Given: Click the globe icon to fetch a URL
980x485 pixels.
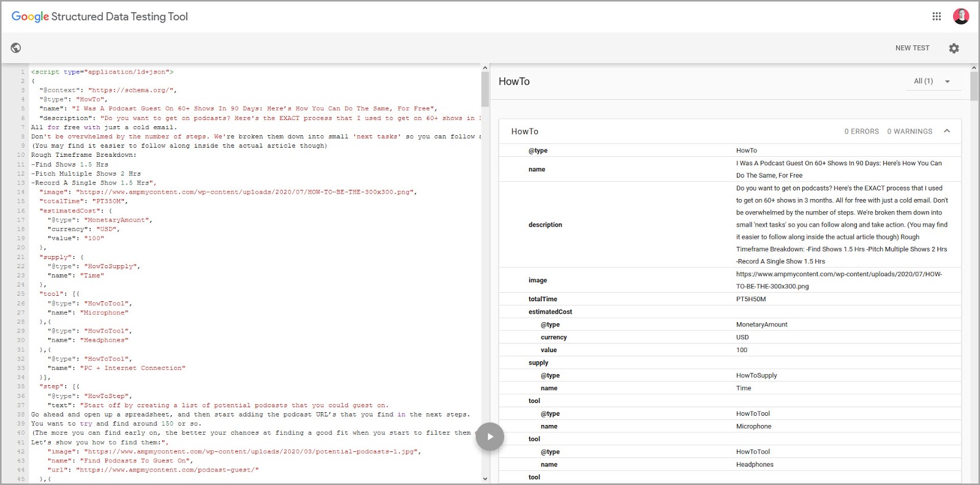Looking at the screenshot, I should (x=16, y=48).
